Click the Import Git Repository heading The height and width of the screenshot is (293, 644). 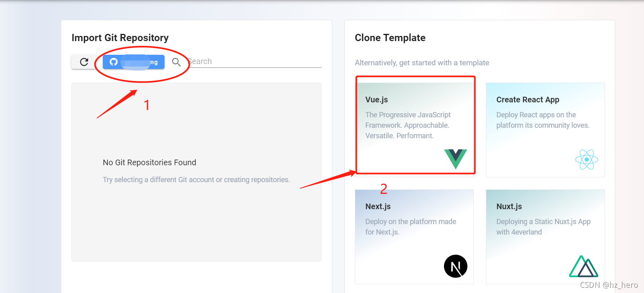click(120, 38)
